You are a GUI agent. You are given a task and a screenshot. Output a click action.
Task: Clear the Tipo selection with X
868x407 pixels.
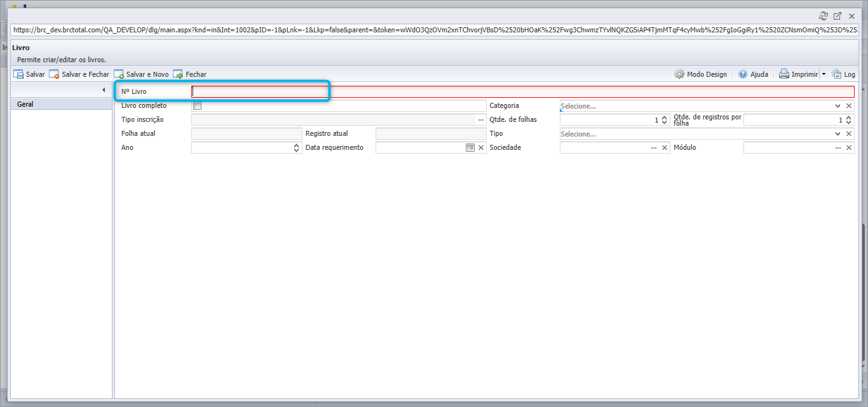pyautogui.click(x=849, y=134)
